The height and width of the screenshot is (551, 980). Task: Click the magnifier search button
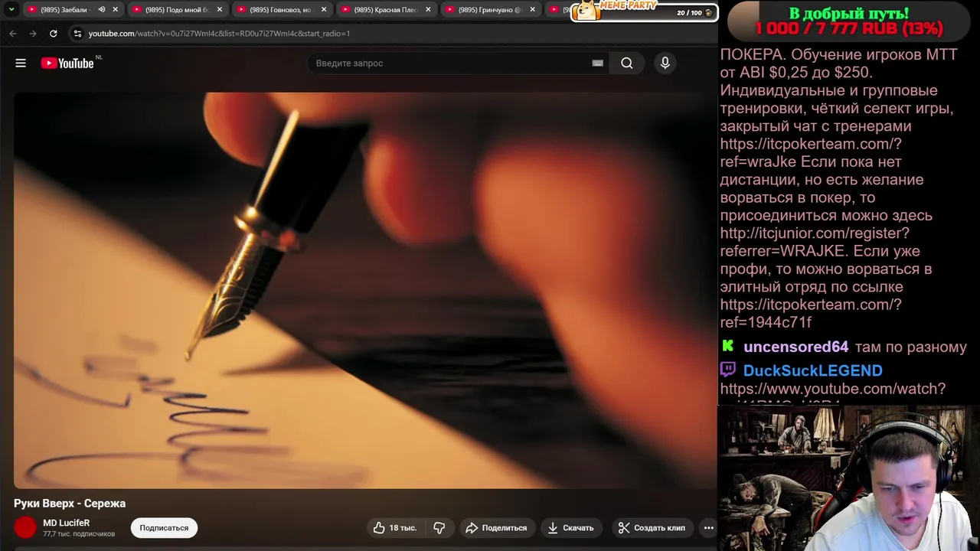627,64
